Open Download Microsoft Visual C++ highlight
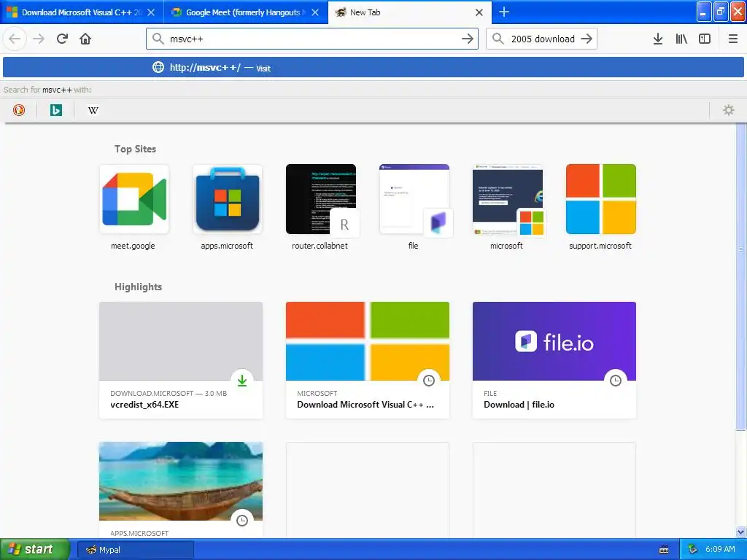 tap(368, 360)
